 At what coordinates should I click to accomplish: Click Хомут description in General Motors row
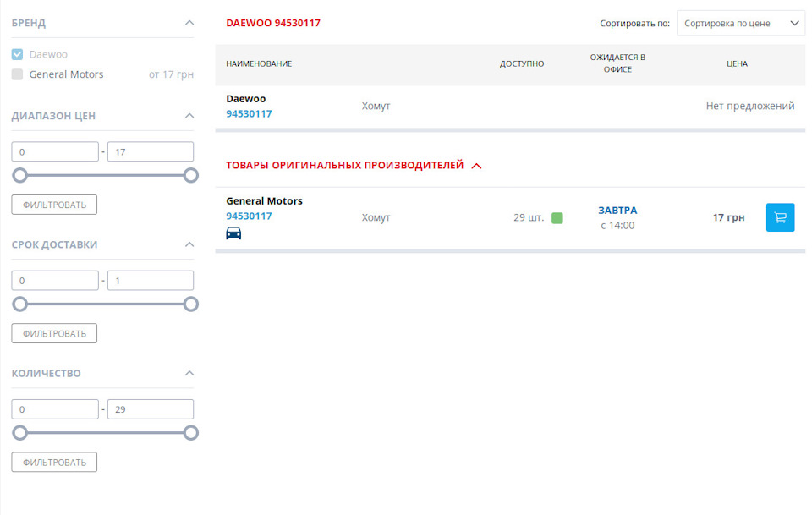coord(376,218)
